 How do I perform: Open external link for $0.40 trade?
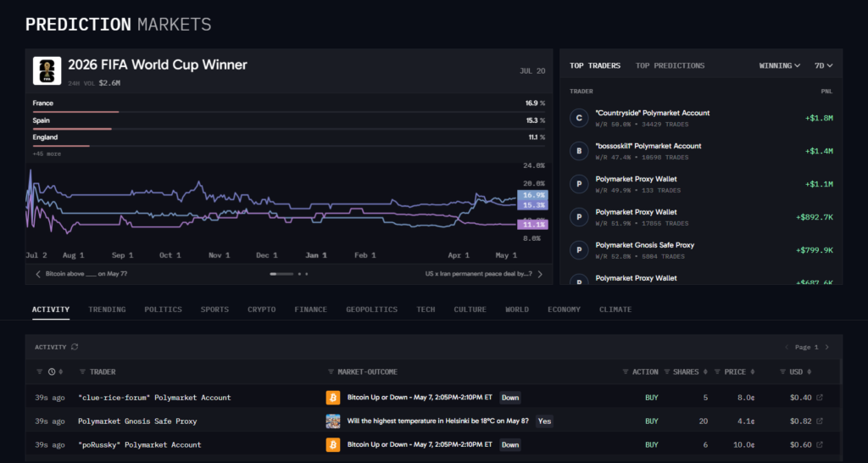click(x=820, y=397)
